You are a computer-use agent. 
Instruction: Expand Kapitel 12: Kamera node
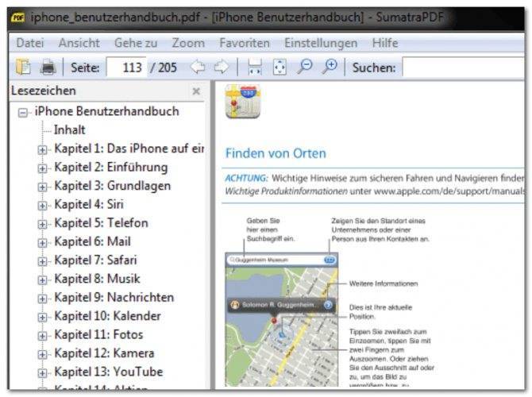(42, 355)
